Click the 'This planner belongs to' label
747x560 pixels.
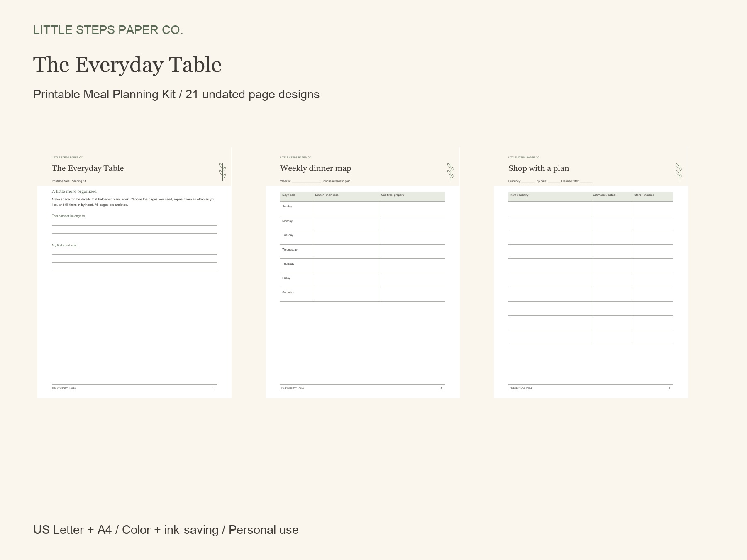(68, 216)
